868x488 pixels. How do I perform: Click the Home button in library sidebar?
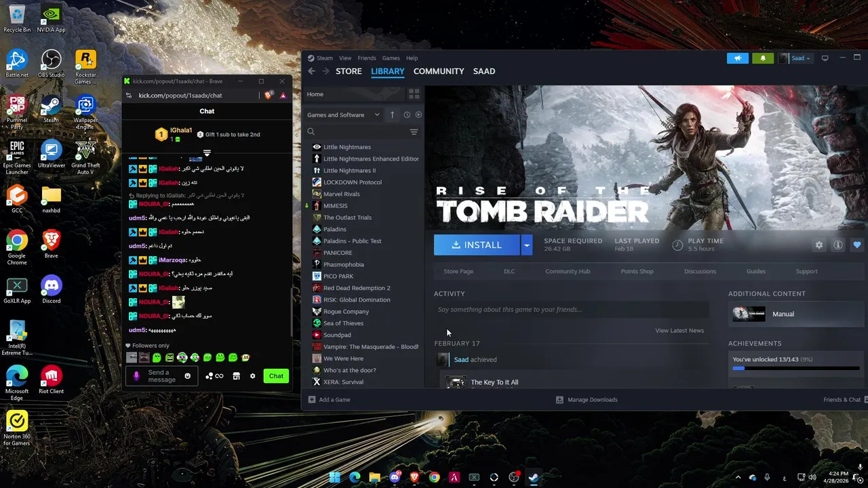coord(353,94)
